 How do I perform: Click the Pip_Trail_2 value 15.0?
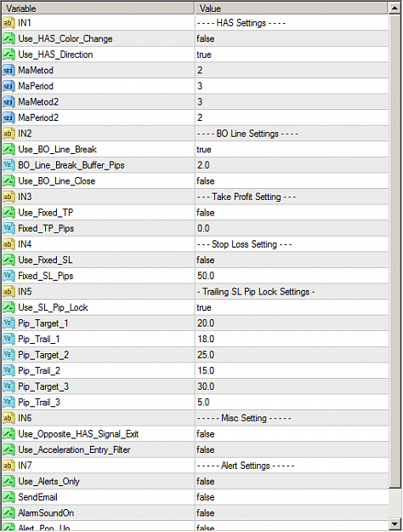(x=206, y=371)
